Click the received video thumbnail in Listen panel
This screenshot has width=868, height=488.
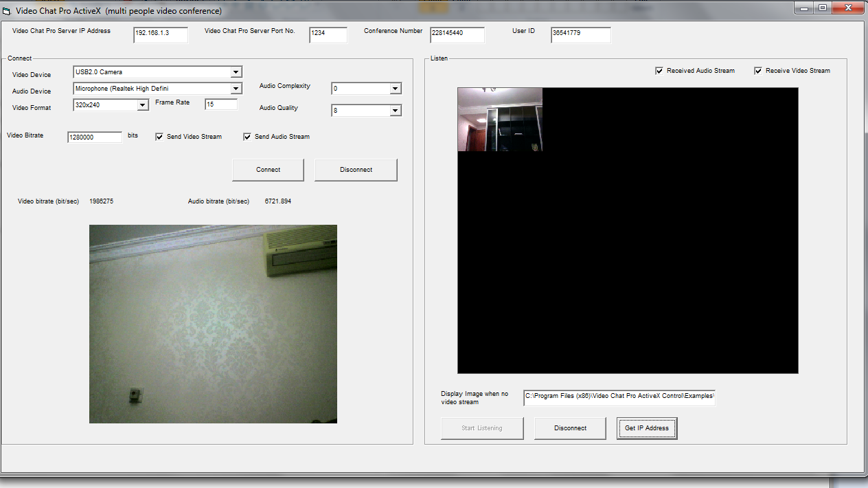[x=500, y=120]
